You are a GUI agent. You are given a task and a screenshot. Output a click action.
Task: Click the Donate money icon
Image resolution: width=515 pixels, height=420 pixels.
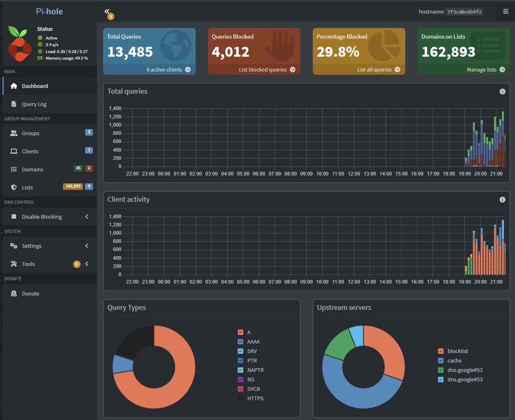pyautogui.click(x=14, y=293)
